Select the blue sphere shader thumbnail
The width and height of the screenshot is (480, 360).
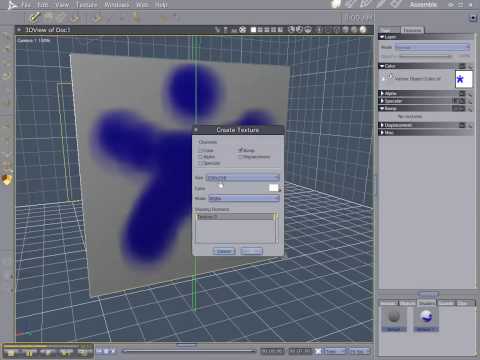[x=426, y=316]
